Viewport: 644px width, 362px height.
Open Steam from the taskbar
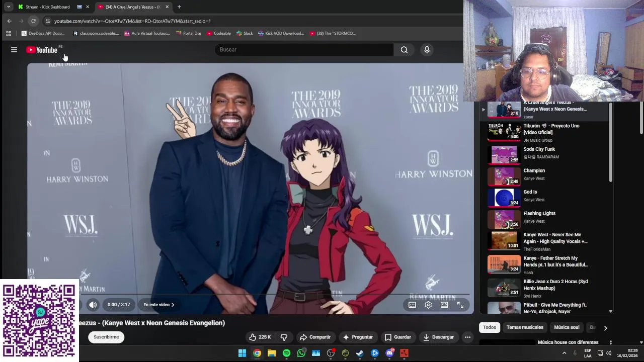coord(360,353)
